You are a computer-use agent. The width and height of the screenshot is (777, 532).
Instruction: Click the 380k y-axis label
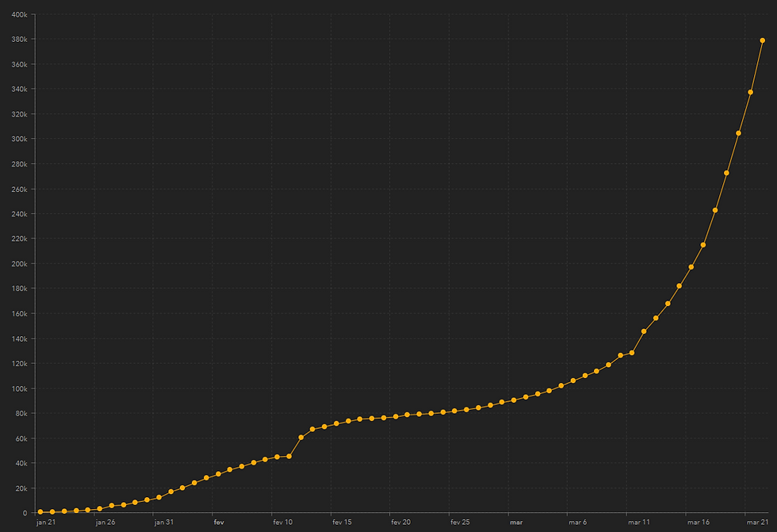(x=19, y=39)
